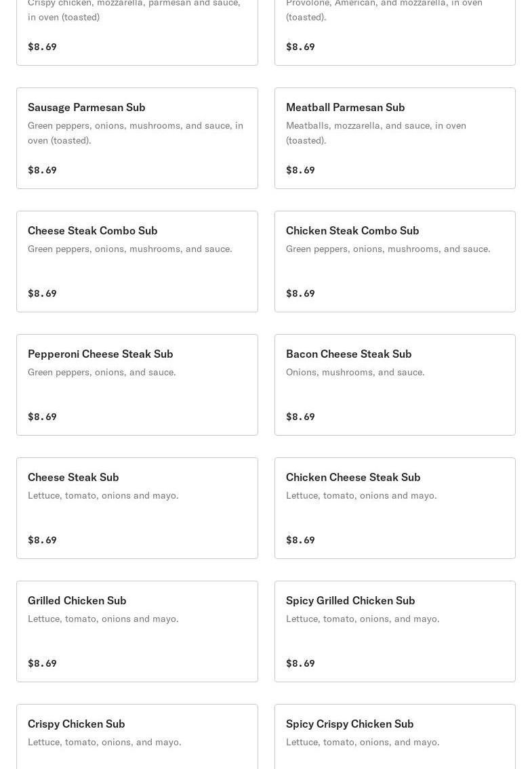Click the Cheese Steak Sub title
The image size is (532, 769).
[73, 477]
